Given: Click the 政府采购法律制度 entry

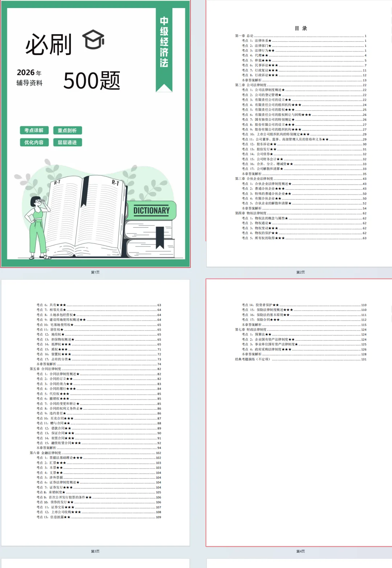Looking at the screenshot, I should tap(304, 349).
